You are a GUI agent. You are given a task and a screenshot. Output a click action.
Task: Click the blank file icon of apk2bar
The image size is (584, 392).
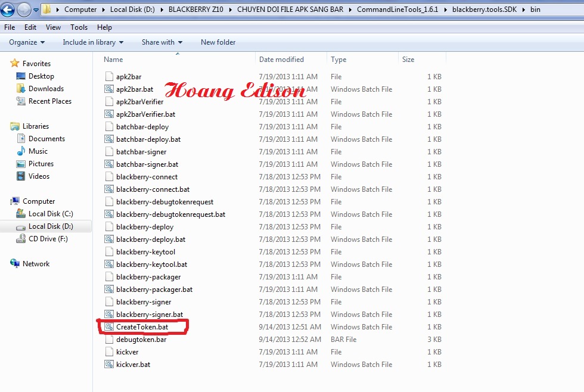pyautogui.click(x=109, y=76)
